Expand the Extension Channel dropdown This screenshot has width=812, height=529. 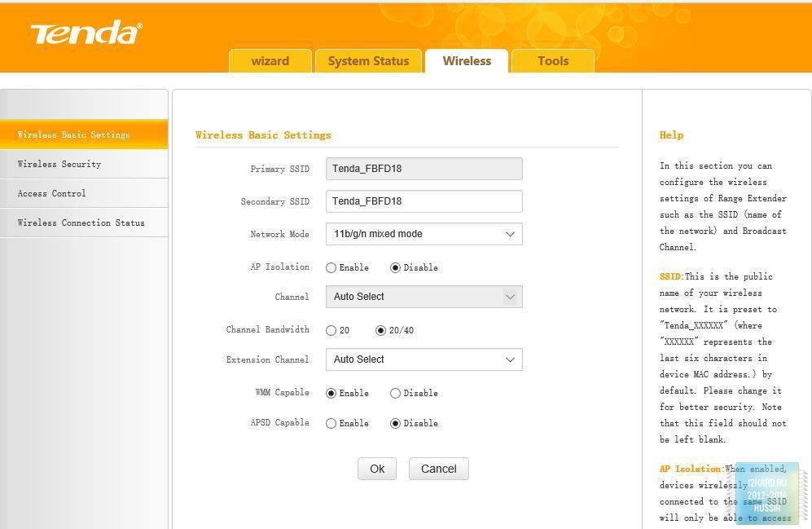[424, 359]
